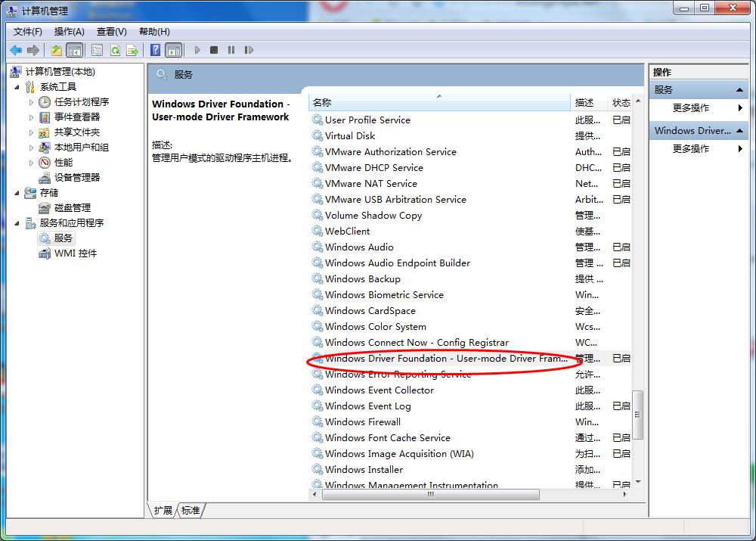
Task: Select Performance (性能) tree node
Action: pyautogui.click(x=64, y=162)
